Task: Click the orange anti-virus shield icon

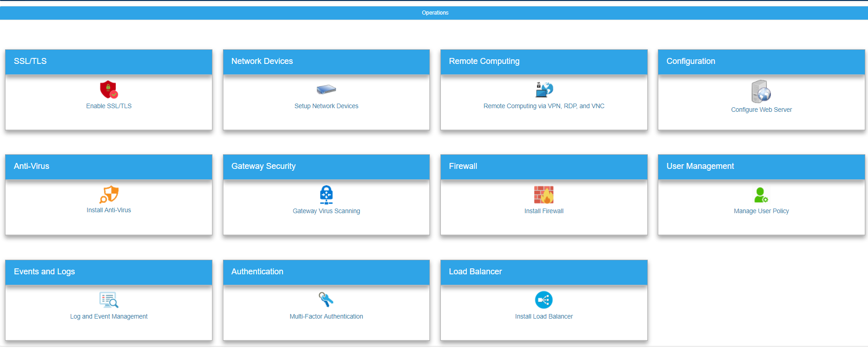Action: [x=109, y=194]
